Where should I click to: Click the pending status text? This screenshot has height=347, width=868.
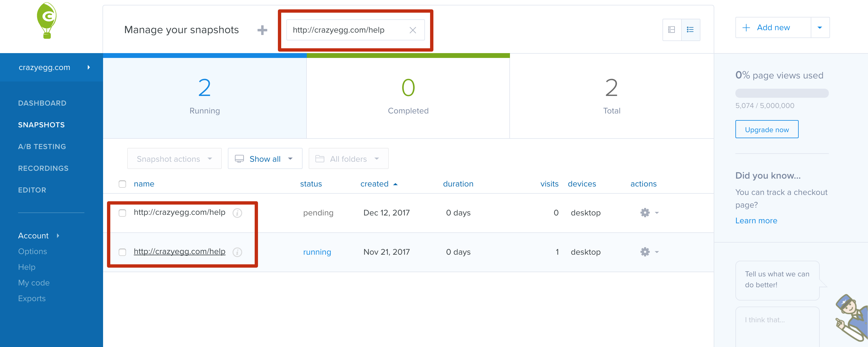pyautogui.click(x=318, y=213)
